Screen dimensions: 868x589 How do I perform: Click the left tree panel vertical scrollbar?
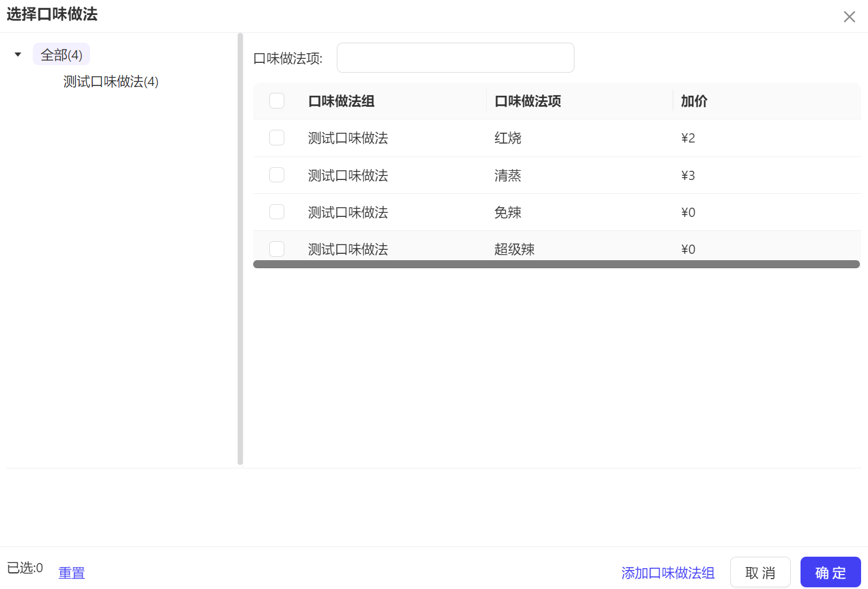pos(240,249)
